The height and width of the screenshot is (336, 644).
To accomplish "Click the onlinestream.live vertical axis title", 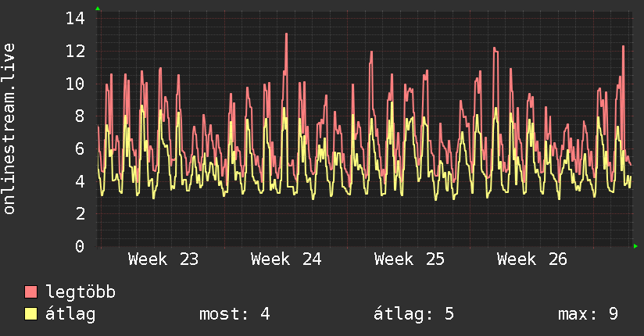I will pyautogui.click(x=9, y=129).
